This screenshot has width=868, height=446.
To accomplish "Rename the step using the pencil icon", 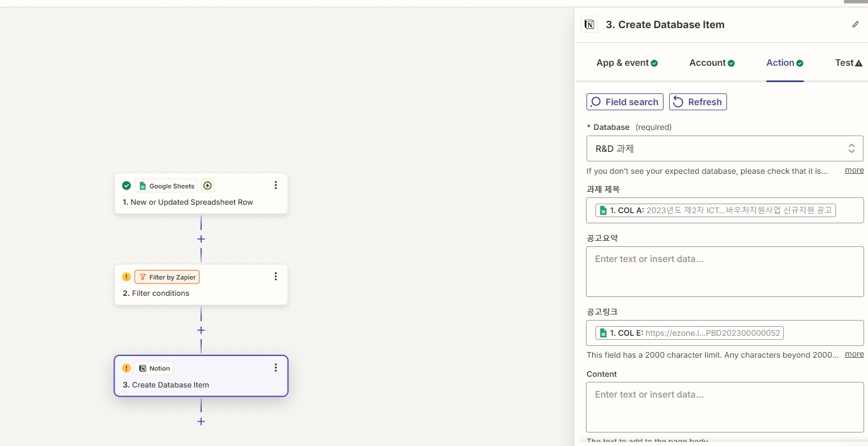I will point(856,24).
